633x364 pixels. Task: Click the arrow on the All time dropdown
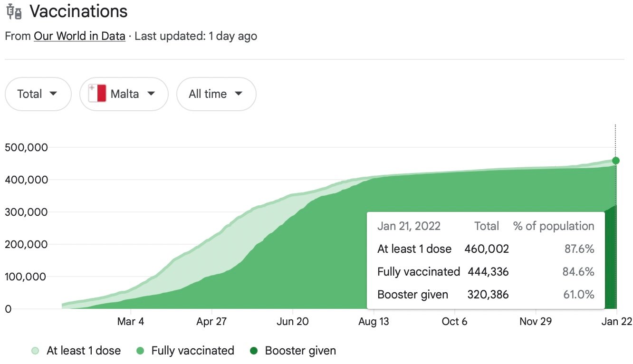tap(238, 94)
